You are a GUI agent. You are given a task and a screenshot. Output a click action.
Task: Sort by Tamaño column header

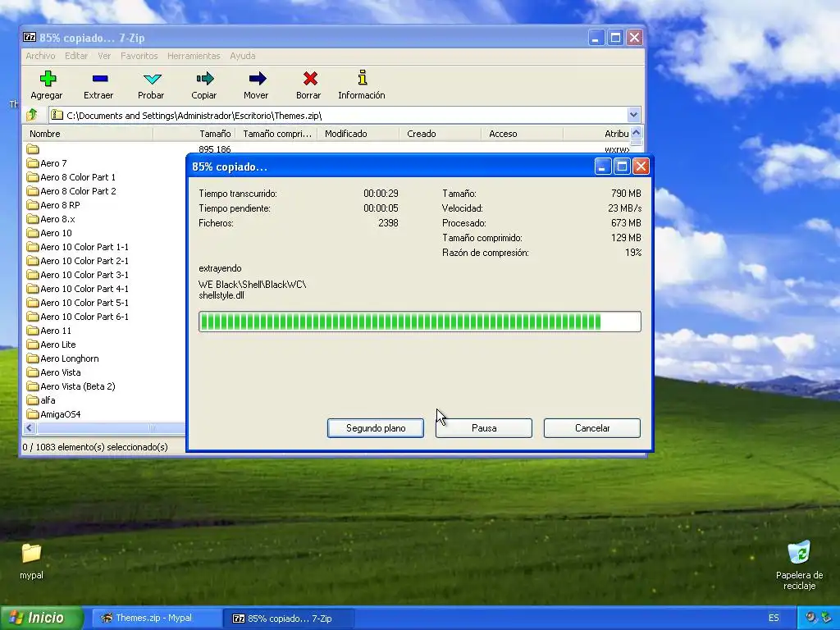pyautogui.click(x=195, y=134)
